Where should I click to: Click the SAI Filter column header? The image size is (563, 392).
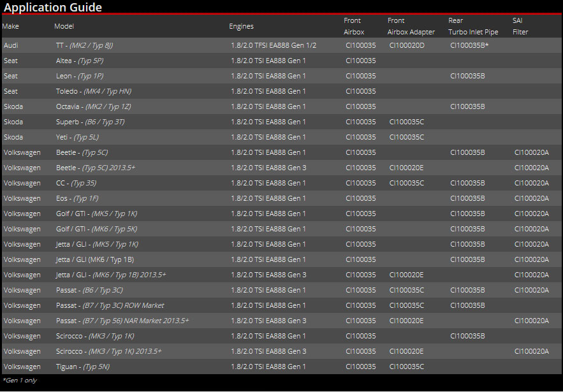[x=520, y=26]
